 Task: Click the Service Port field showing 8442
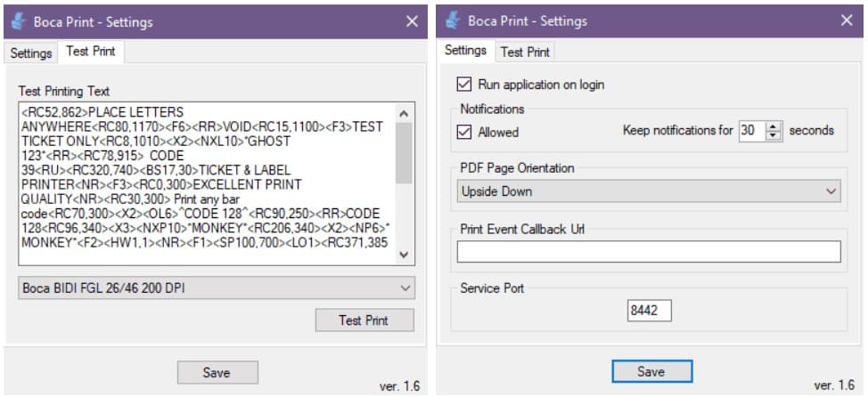click(649, 311)
